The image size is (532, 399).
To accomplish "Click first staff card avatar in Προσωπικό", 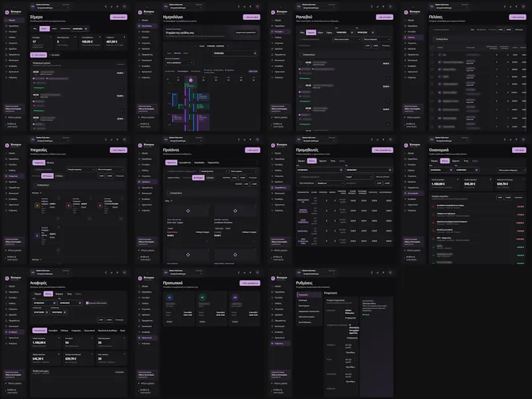I will (170, 297).
